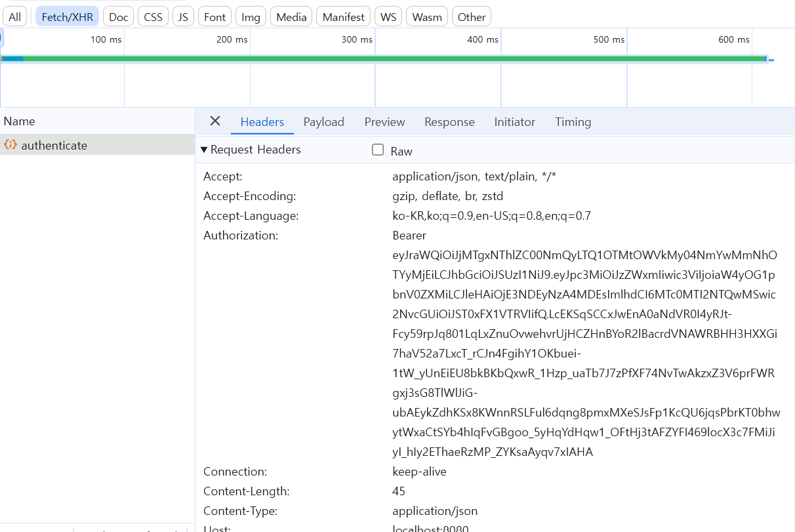This screenshot has height=532, width=795.
Task: Filter requests by JS type
Action: pyautogui.click(x=183, y=17)
